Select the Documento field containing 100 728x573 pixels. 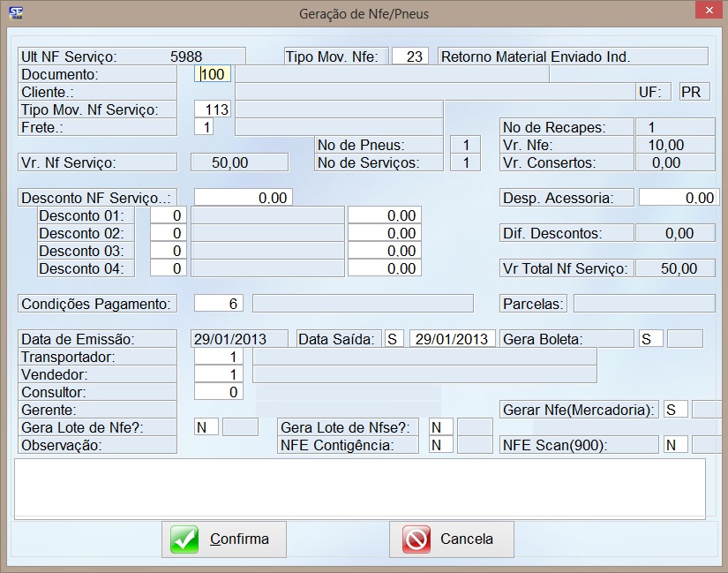click(213, 74)
